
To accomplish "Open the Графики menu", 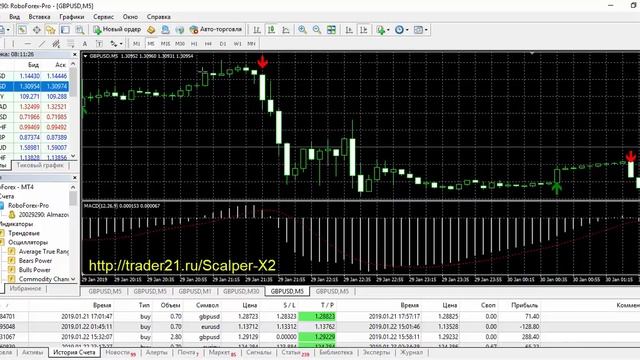I will tap(71, 17).
